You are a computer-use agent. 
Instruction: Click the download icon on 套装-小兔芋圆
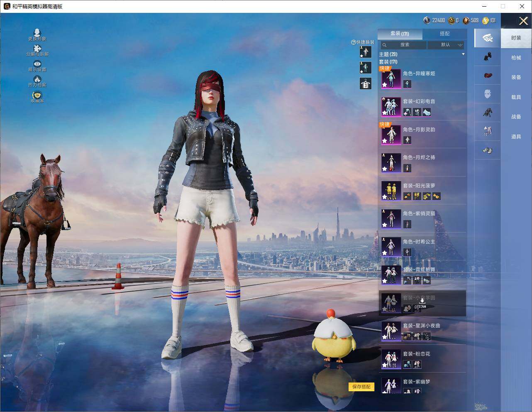[422, 301]
